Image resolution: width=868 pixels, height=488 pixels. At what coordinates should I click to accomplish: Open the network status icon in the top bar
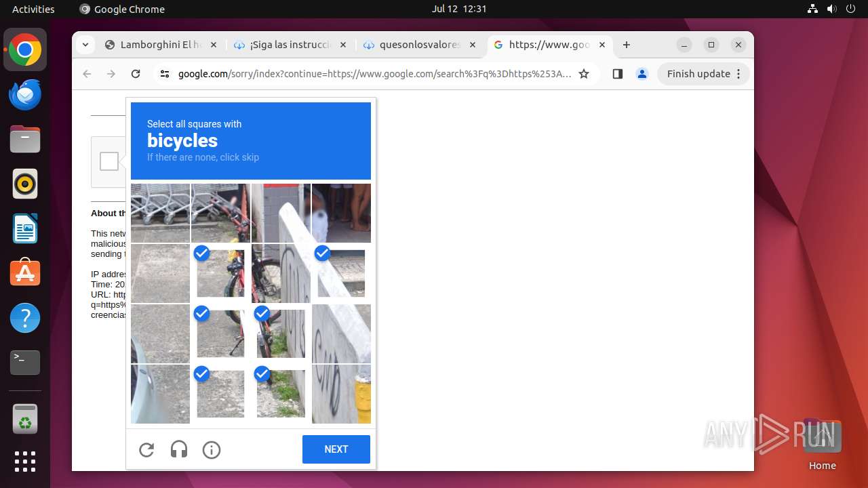(x=813, y=9)
